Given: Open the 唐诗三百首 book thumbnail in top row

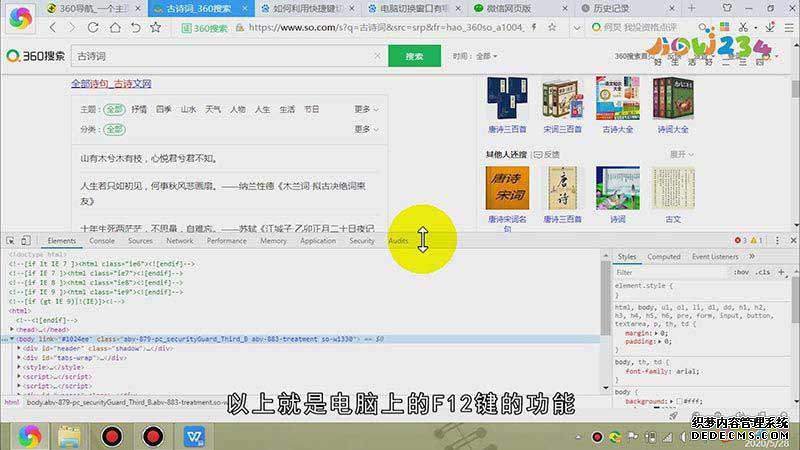Looking at the screenshot, I should point(507,99).
